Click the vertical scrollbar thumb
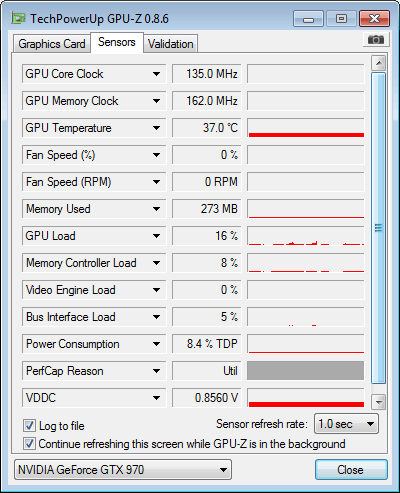 tap(379, 228)
